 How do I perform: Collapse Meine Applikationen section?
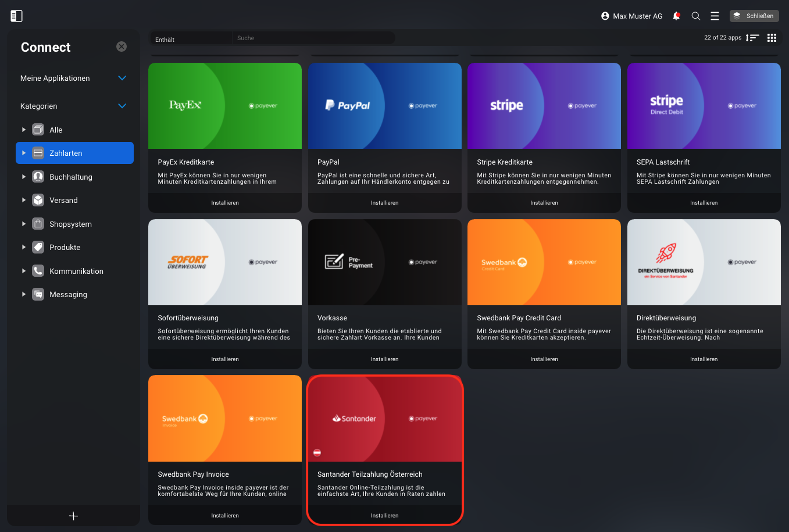coord(122,78)
